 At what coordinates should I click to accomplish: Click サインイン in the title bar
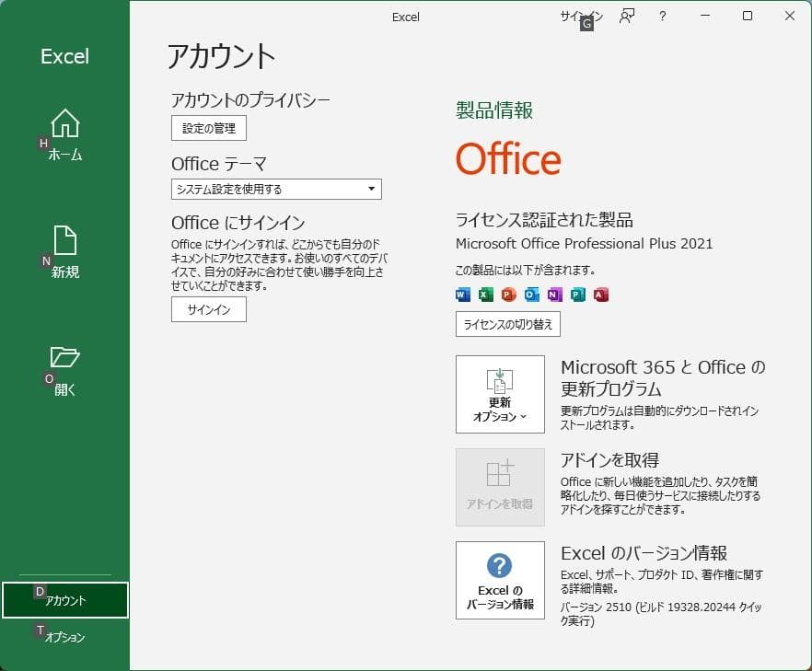582,17
